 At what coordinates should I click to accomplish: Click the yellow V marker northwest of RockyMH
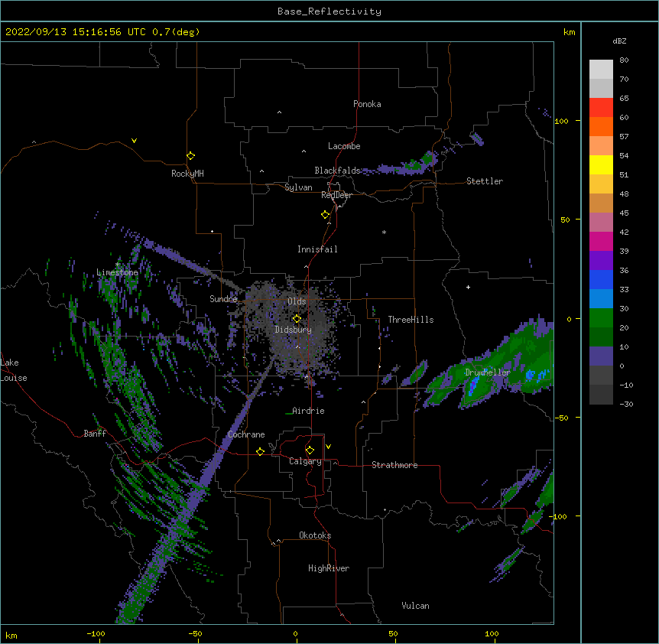[x=134, y=141]
